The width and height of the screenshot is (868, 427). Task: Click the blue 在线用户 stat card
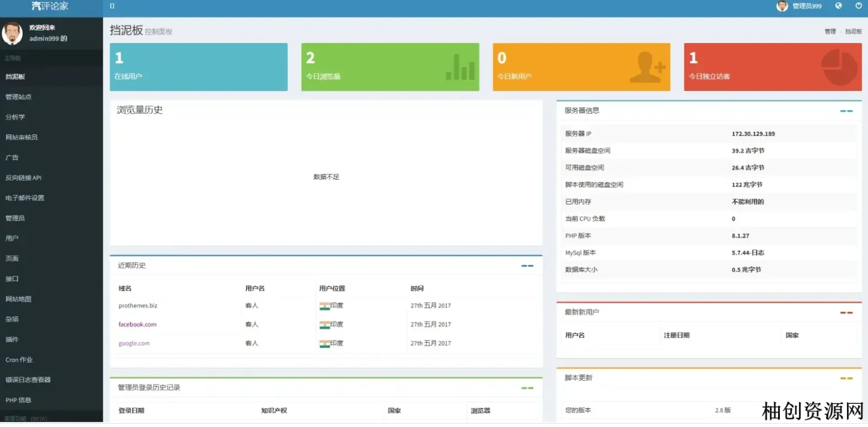click(x=198, y=67)
